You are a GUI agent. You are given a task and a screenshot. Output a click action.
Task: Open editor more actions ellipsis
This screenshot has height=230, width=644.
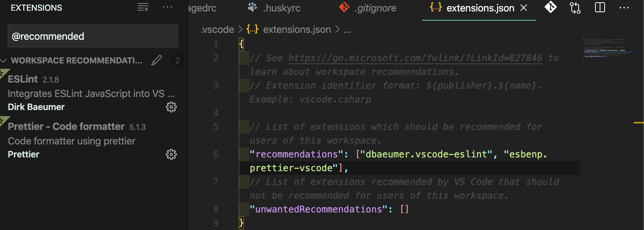[624, 8]
